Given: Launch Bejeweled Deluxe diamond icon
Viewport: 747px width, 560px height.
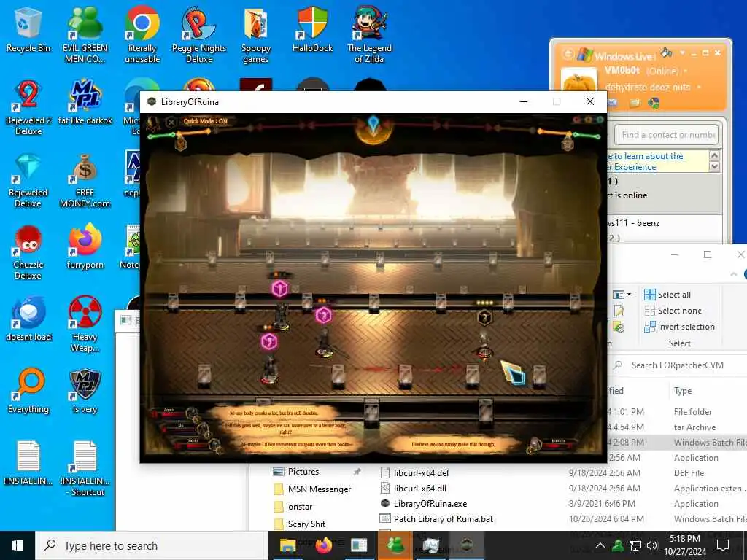Looking at the screenshot, I should [28, 180].
